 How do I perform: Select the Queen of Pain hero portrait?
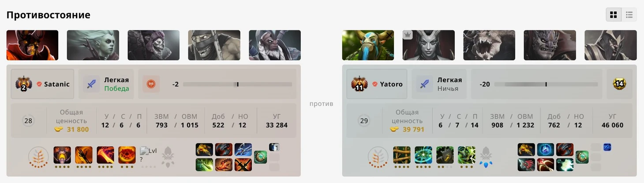coord(429,45)
